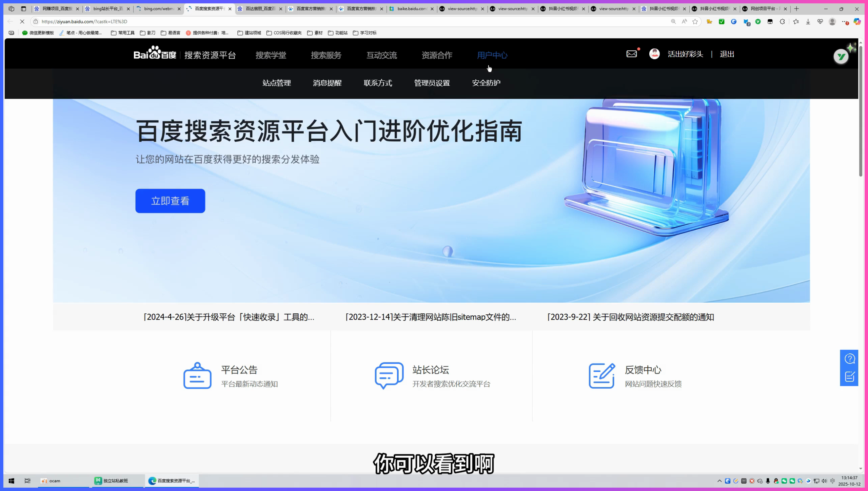Image resolution: width=868 pixels, height=491 pixels.
Task: Open the 建站领域 bookmark folder
Action: point(249,33)
